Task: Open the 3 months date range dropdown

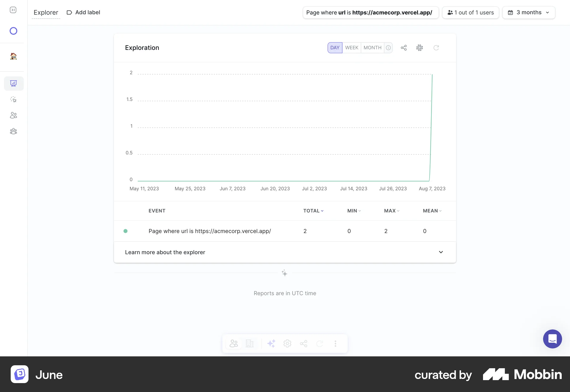Action: click(x=529, y=12)
